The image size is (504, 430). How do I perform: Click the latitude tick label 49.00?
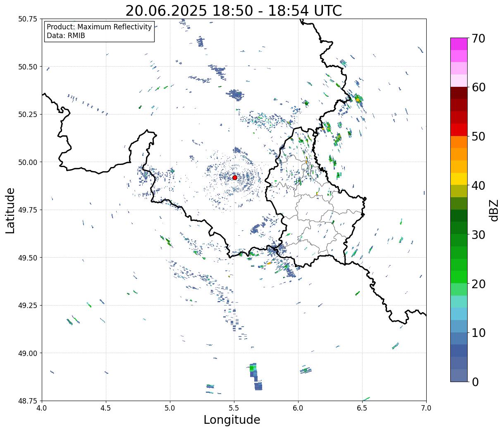tap(27, 353)
